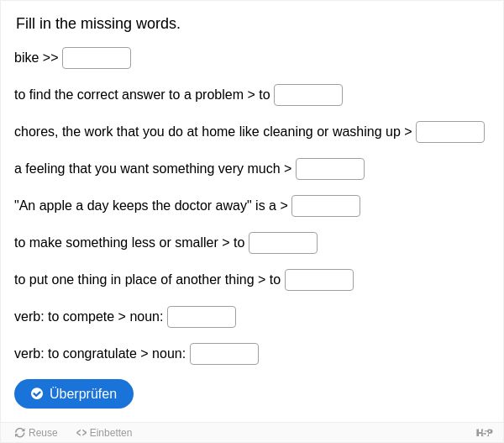Click the blank for 'make something less or smaller'
Screen dimensions: 504x443
coord(283,243)
